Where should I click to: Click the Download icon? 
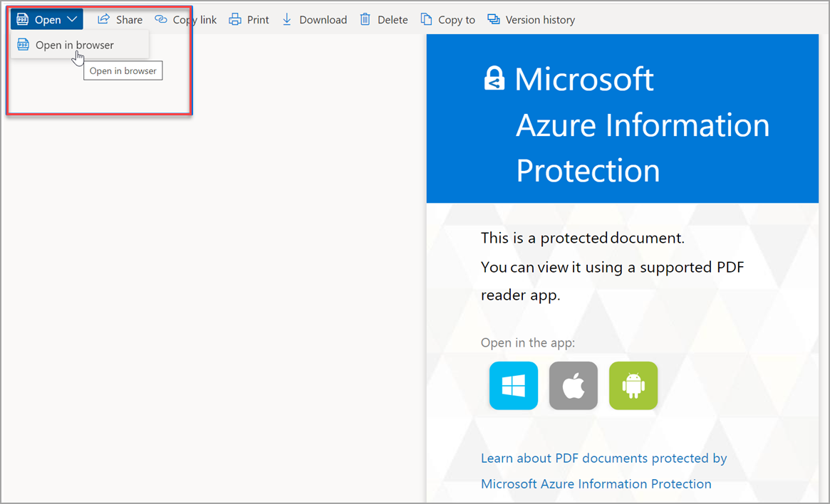point(287,19)
